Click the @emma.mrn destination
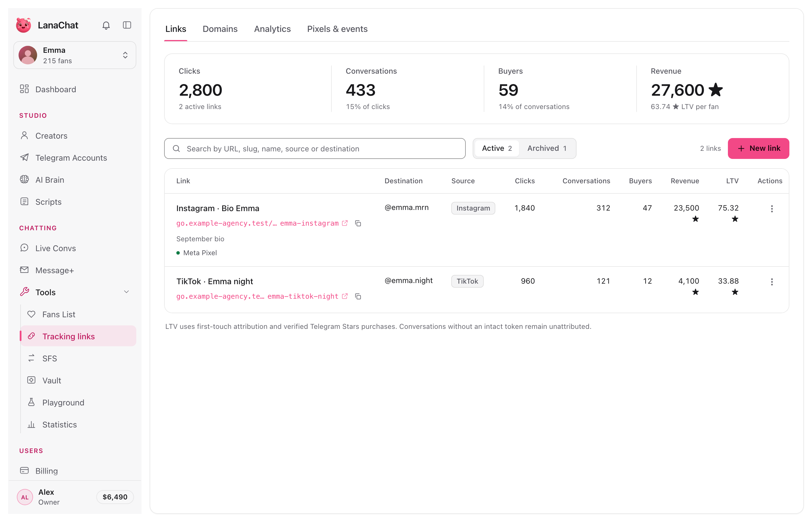This screenshot has height=522, width=812. (x=406, y=207)
